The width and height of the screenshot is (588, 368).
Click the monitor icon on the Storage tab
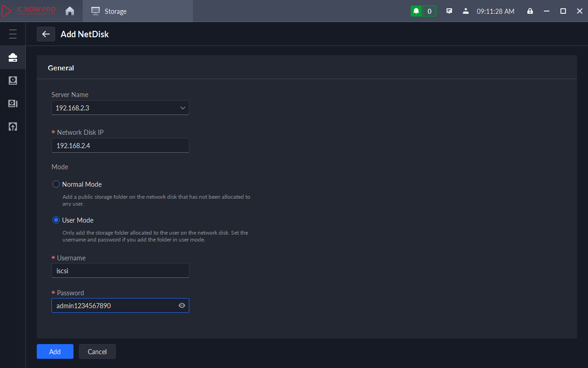point(96,11)
